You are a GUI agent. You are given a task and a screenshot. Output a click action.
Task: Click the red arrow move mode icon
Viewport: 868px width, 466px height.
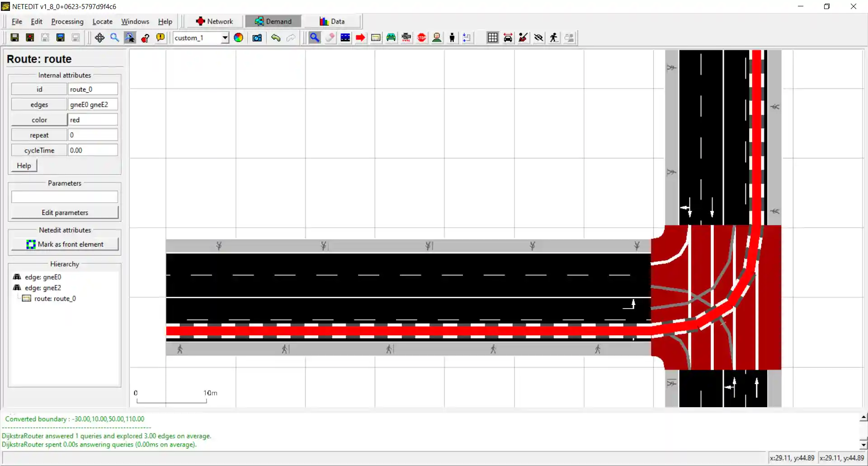coord(360,38)
